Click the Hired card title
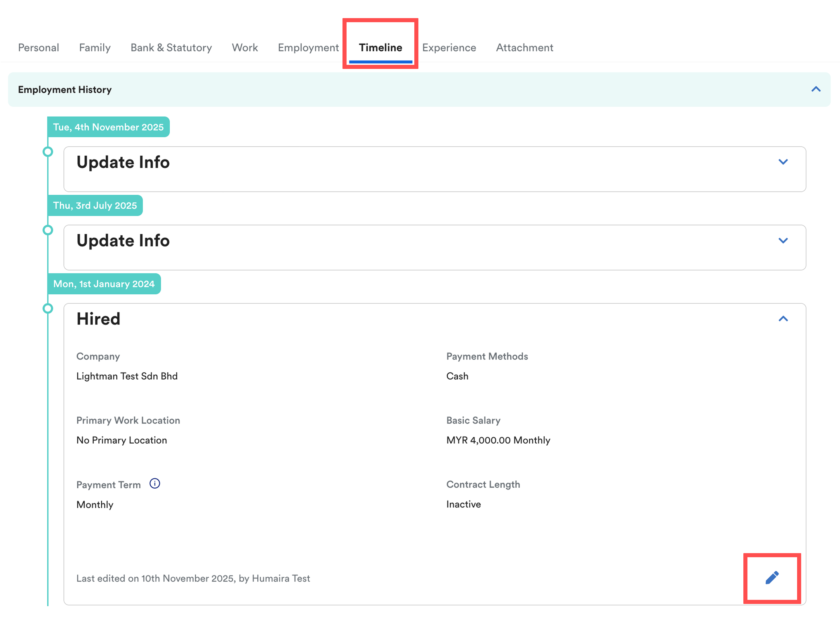The image size is (840, 620). click(98, 319)
